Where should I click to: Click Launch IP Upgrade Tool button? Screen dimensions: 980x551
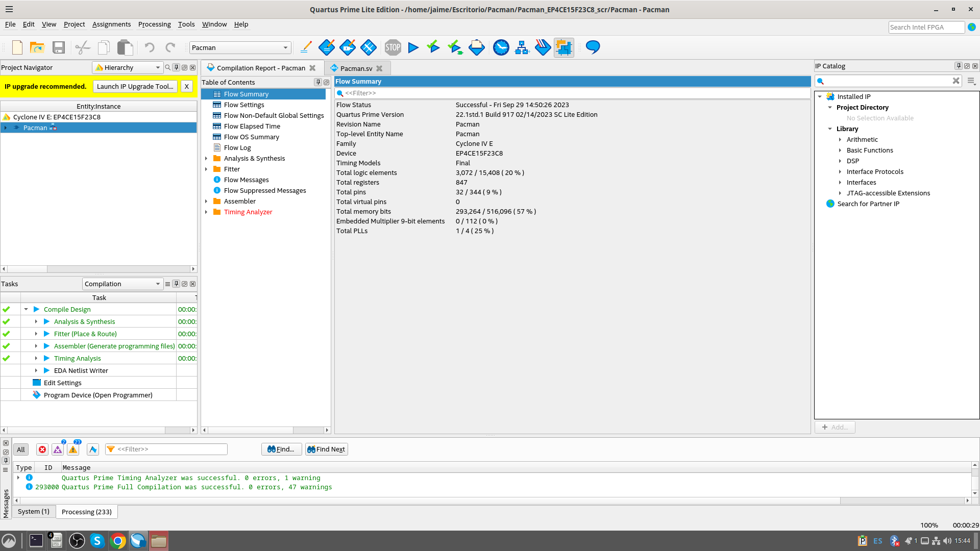point(135,86)
